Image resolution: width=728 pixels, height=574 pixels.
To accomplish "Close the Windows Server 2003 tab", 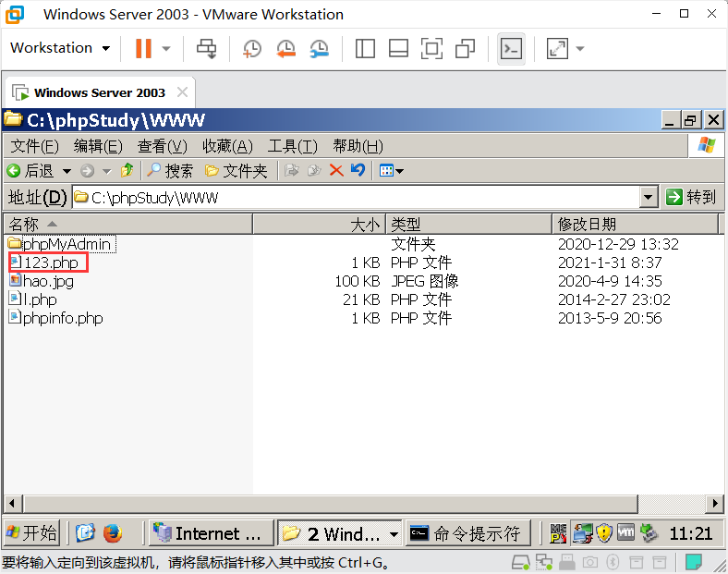I will pyautogui.click(x=183, y=92).
